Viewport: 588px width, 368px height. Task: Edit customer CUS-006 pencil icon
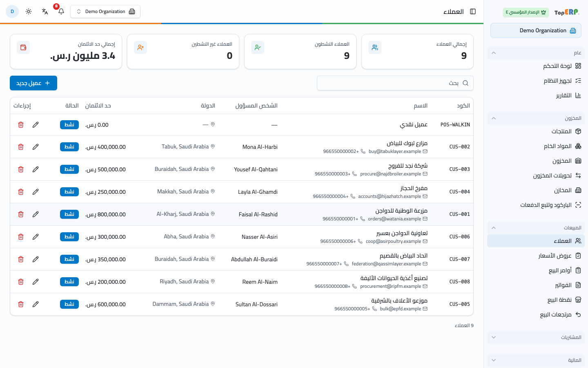[x=36, y=237]
